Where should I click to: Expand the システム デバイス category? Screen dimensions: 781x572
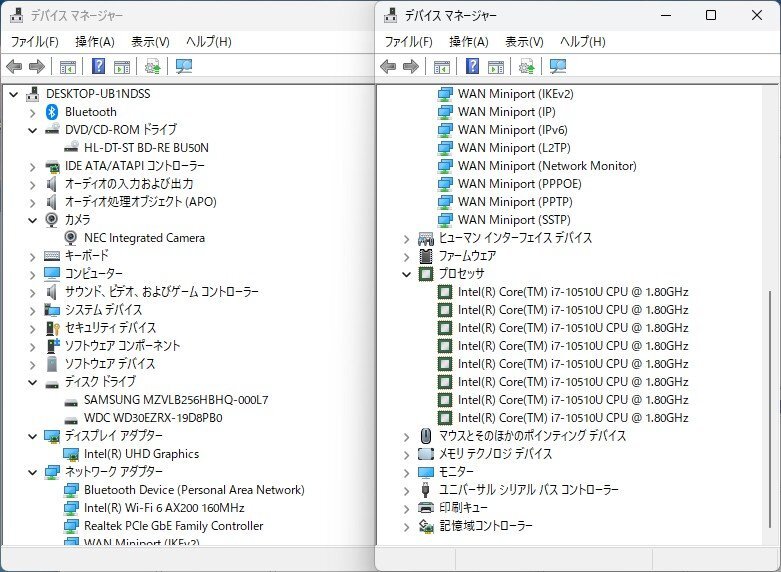tap(32, 310)
